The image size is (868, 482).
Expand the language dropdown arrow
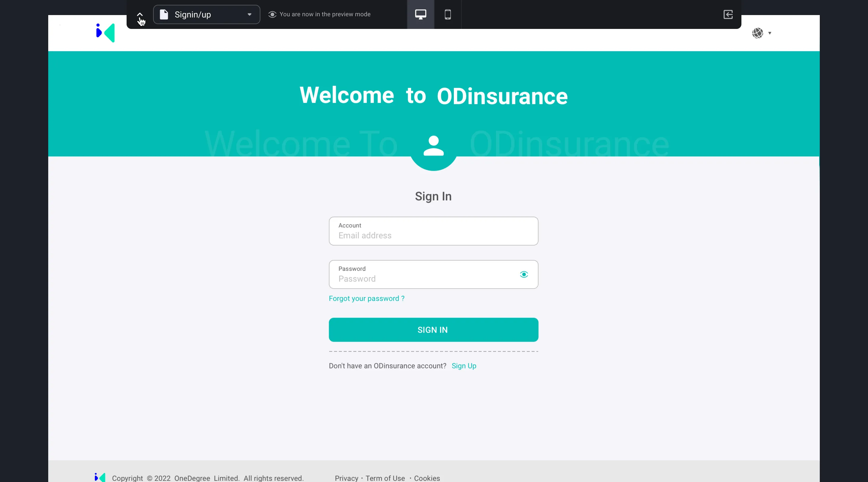pos(770,33)
